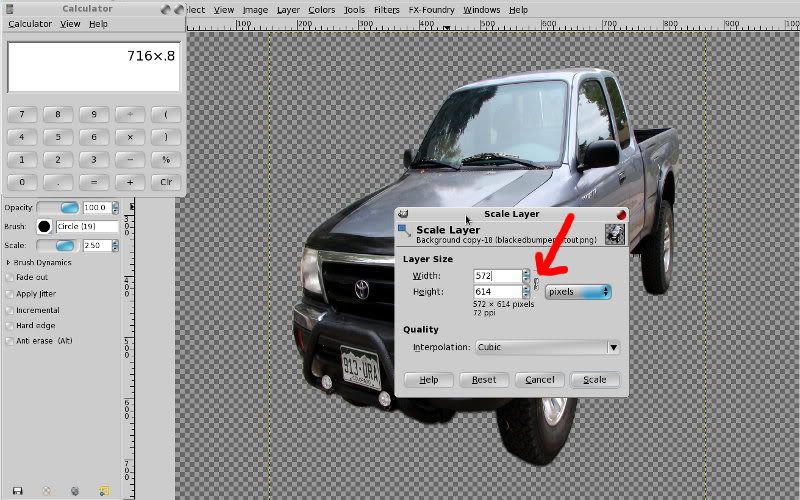Click Reset in the Scale Layer dialog
Image resolution: width=800 pixels, height=500 pixels.
coord(484,380)
